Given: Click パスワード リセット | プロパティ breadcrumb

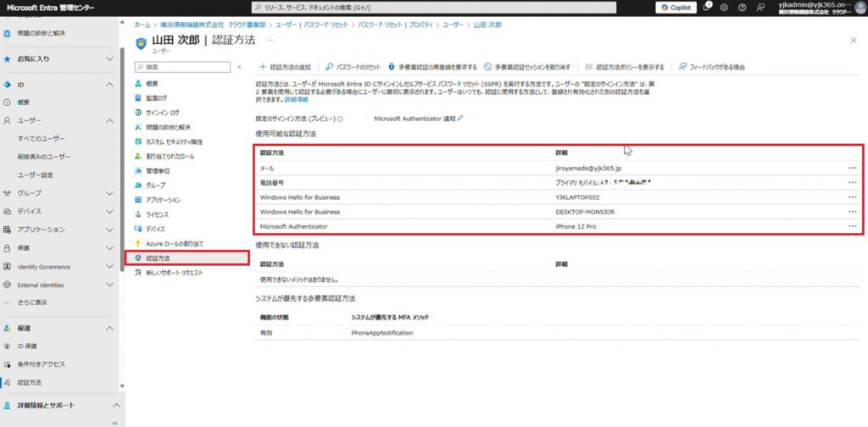Looking at the screenshot, I should tap(397, 25).
